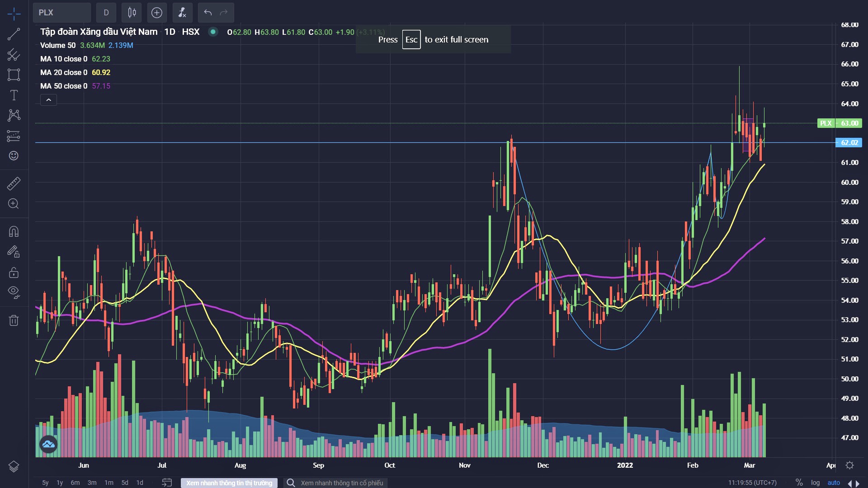Click the PLX symbol search field
The height and width of the screenshot is (488, 868).
pos(61,13)
